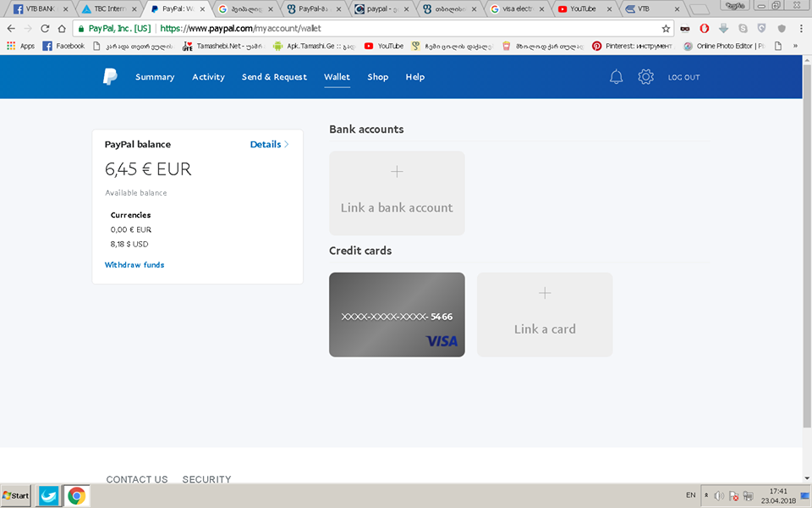
Task: Open YouTube bookmark in bookmarks bar
Action: click(384, 46)
